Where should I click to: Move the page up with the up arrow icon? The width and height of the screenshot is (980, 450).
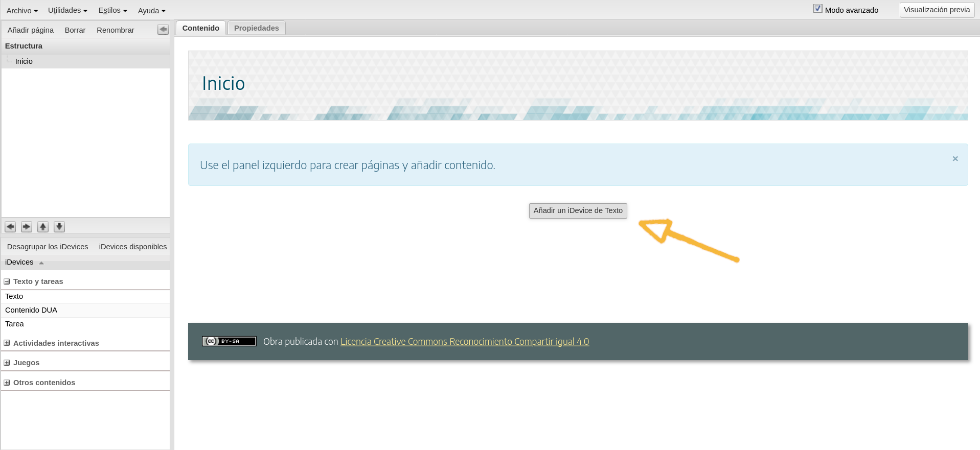click(x=43, y=227)
